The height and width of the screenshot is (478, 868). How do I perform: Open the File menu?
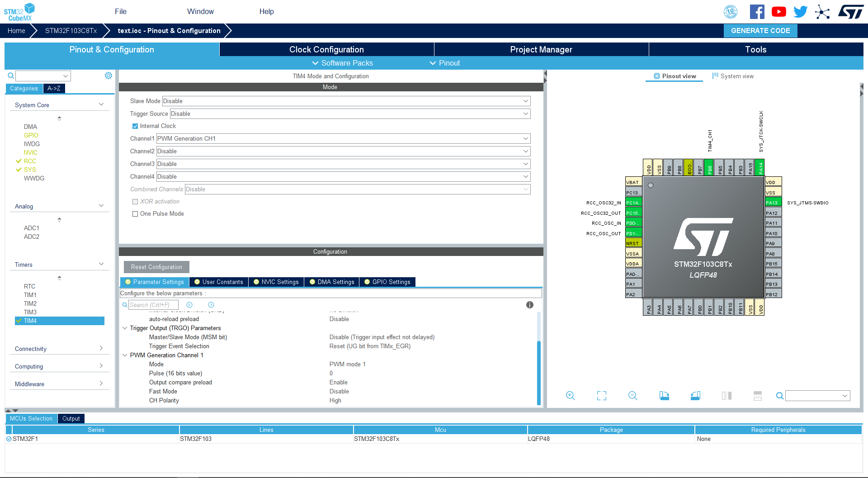[x=121, y=12]
